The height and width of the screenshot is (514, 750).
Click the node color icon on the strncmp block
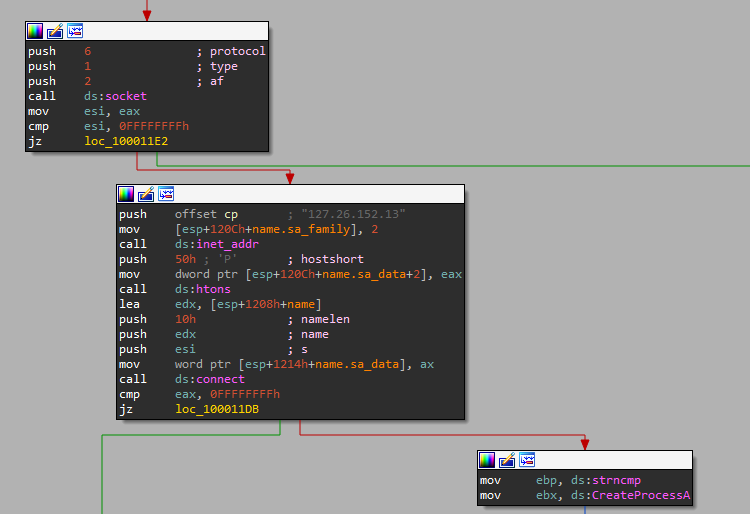pos(487,460)
